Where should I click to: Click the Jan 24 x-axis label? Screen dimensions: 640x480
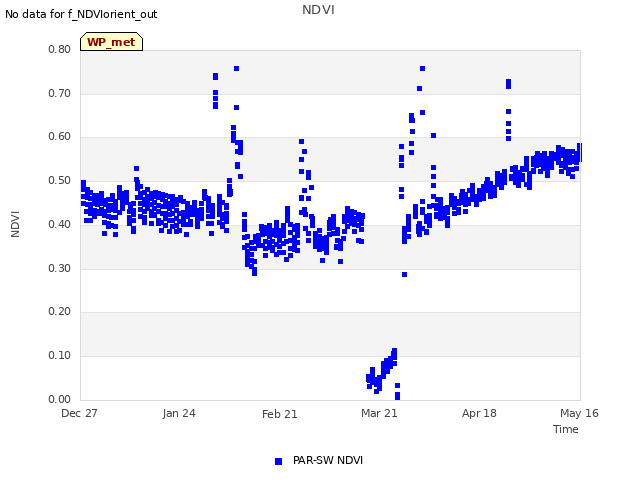pyautogui.click(x=179, y=413)
